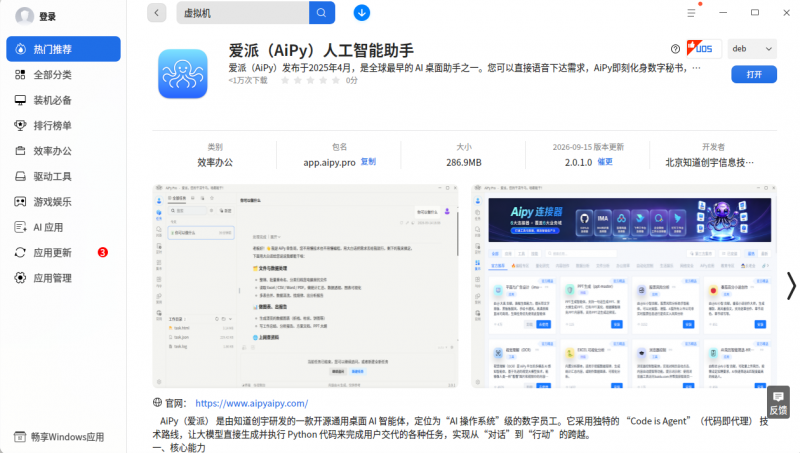Click 催更 next to version 2.0.1.0

(x=605, y=162)
